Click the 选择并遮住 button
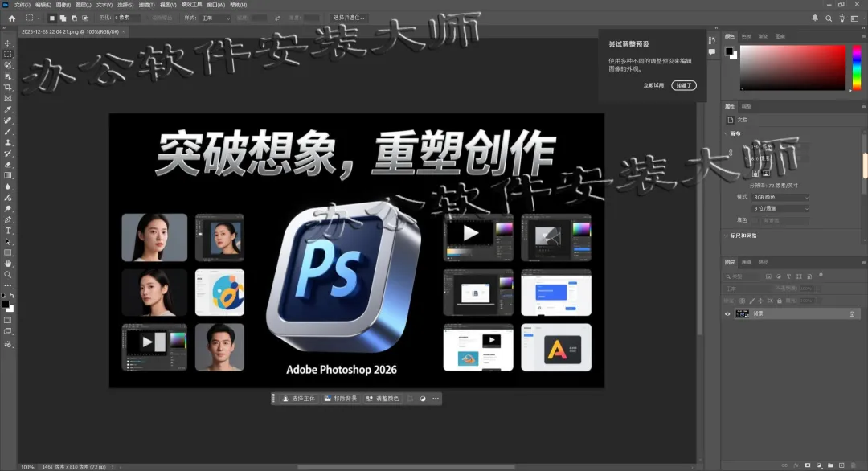This screenshot has height=471, width=868. pos(349,18)
